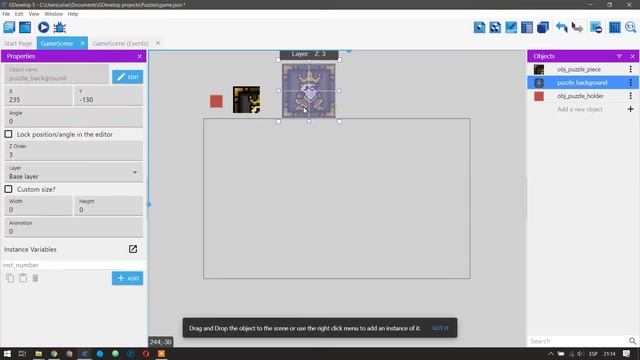Open the project manager icon
Image resolution: width=640 pixels, height=360 pixels.
(x=9, y=27)
